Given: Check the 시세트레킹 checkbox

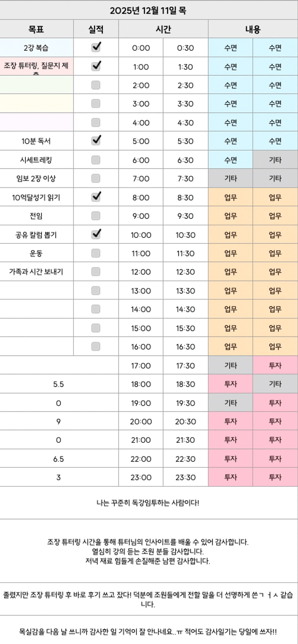Looking at the screenshot, I should pos(96,160).
